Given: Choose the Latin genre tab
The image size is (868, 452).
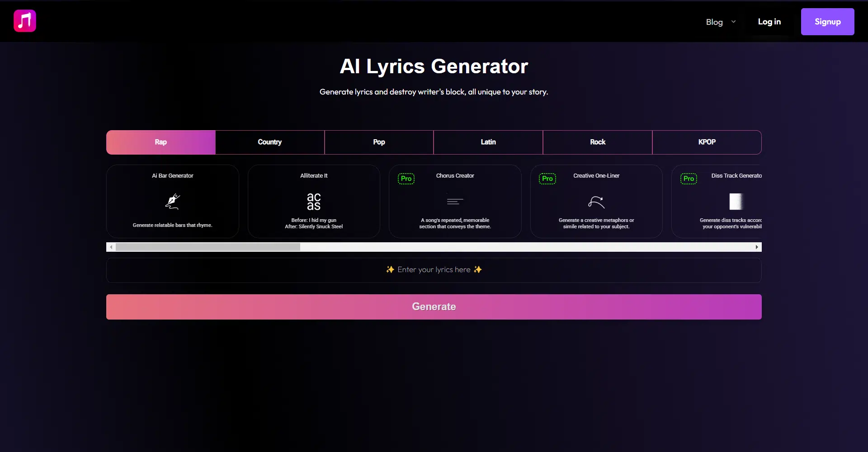Looking at the screenshot, I should (488, 142).
